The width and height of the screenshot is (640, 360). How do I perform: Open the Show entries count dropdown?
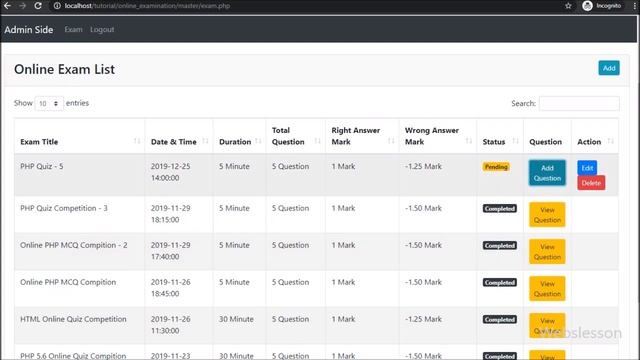pyautogui.click(x=49, y=104)
